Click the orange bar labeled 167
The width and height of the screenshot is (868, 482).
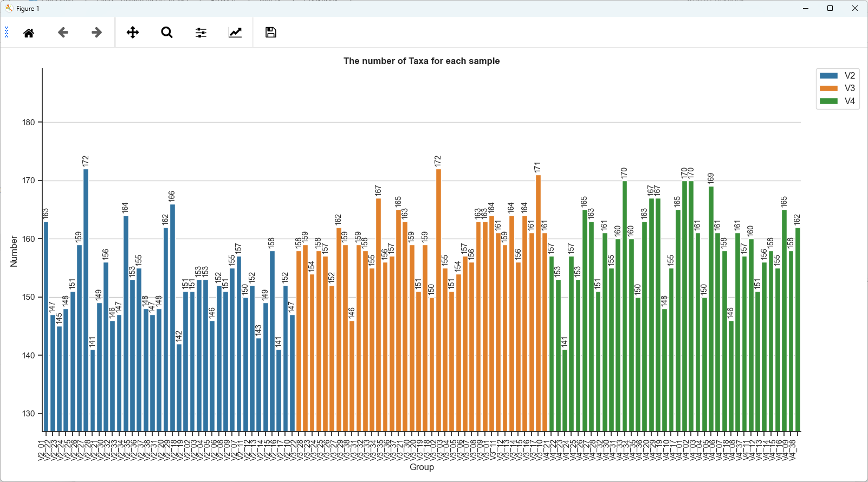click(x=378, y=315)
